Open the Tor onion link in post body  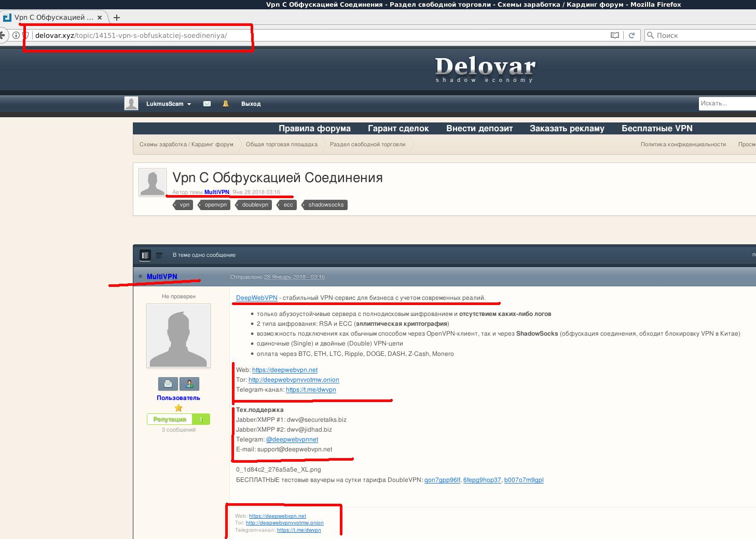(x=294, y=380)
